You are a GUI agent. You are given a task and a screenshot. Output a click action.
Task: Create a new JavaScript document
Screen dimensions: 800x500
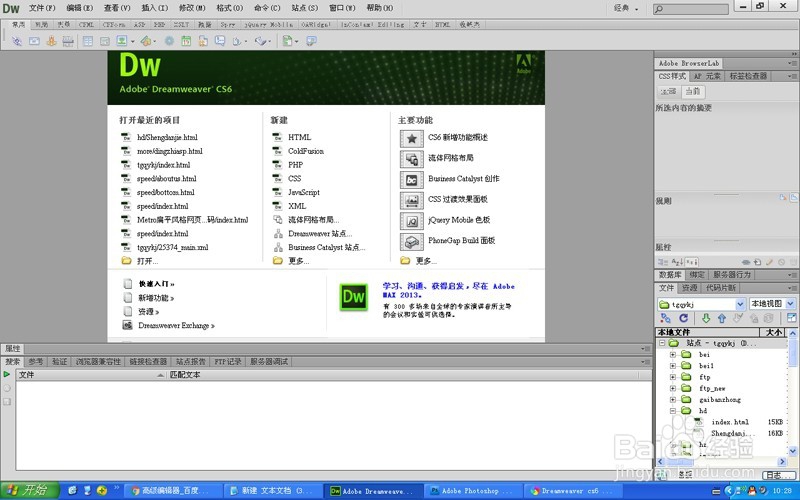tap(304, 192)
